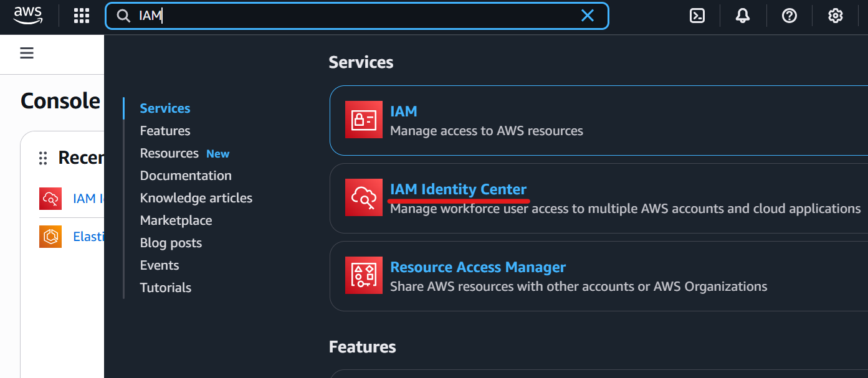Click the IAM service red icon

point(364,120)
